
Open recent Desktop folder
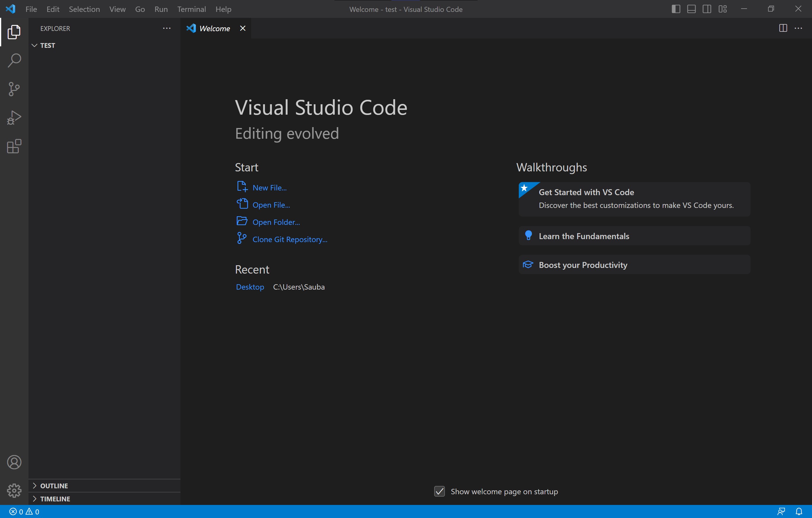coord(249,287)
